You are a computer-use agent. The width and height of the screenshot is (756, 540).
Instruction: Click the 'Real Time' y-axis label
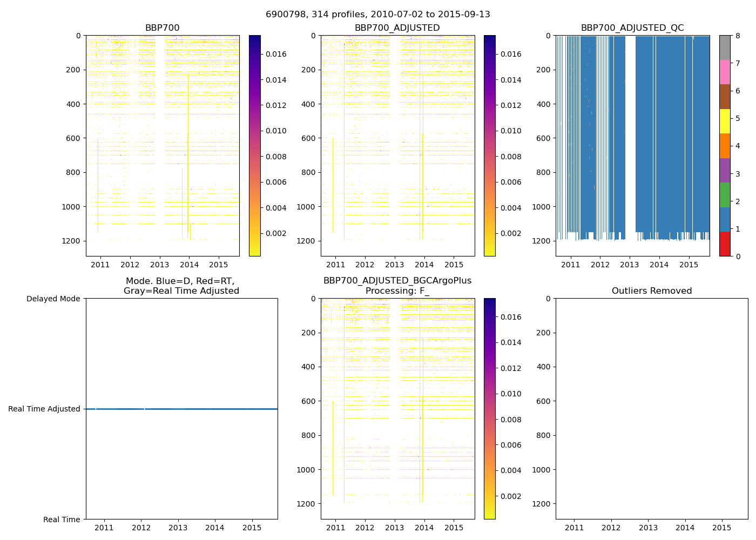pos(62,519)
